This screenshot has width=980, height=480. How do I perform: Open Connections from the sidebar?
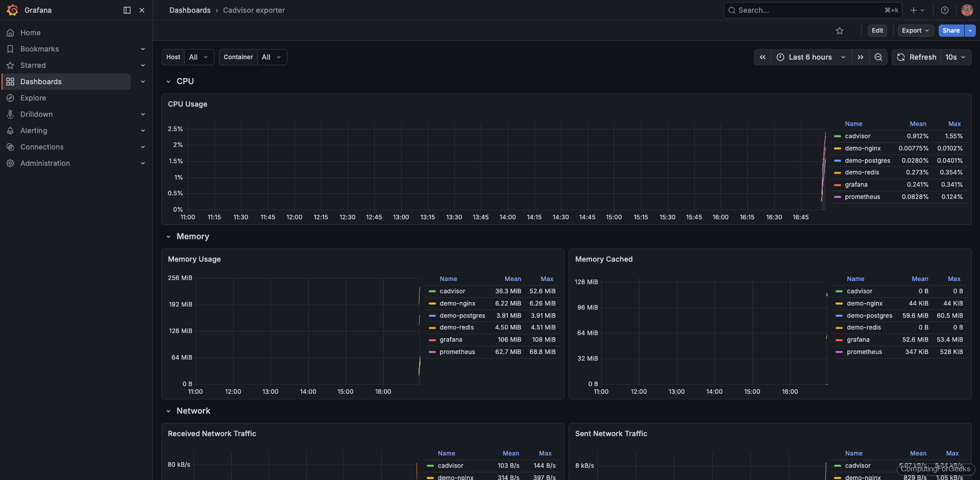tap(41, 146)
